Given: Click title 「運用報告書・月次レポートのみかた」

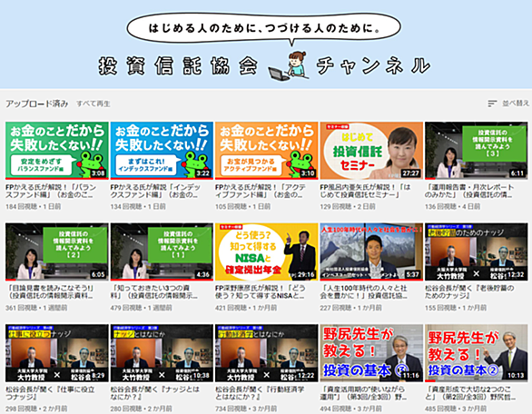Looking at the screenshot, I should [x=470, y=191].
